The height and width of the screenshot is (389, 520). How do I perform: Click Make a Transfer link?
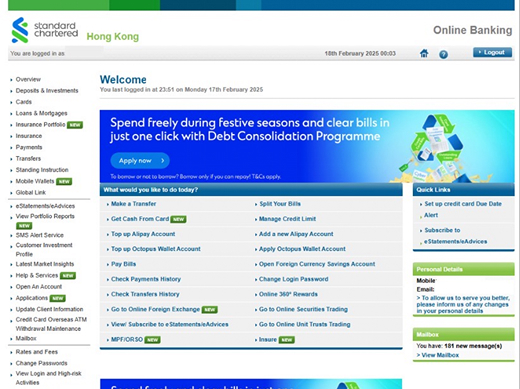pos(133,204)
